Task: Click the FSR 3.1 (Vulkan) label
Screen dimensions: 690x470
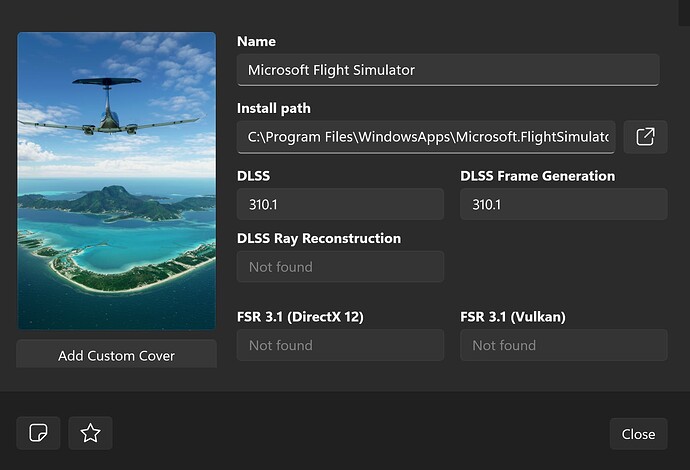Action: click(513, 317)
